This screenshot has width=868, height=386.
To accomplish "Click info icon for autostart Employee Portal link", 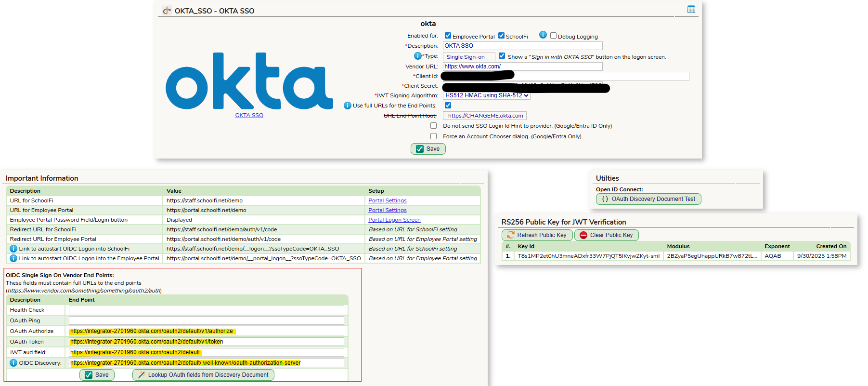I will pyautogui.click(x=13, y=258).
